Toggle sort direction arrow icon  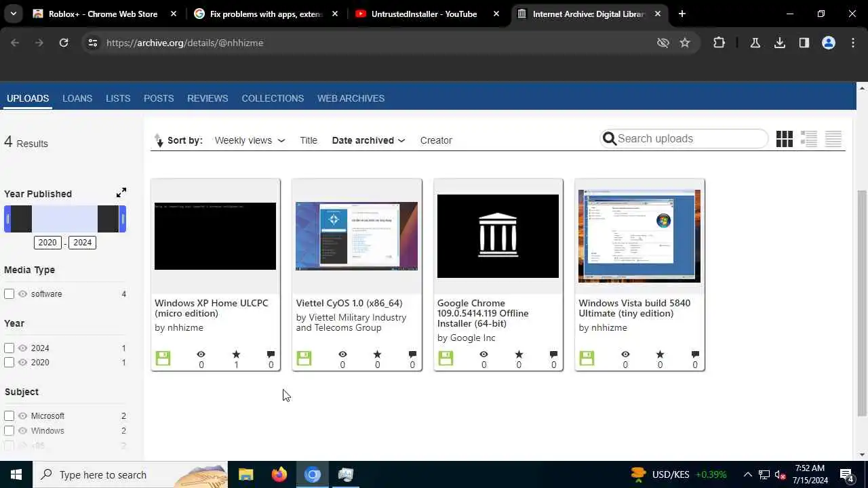point(159,140)
